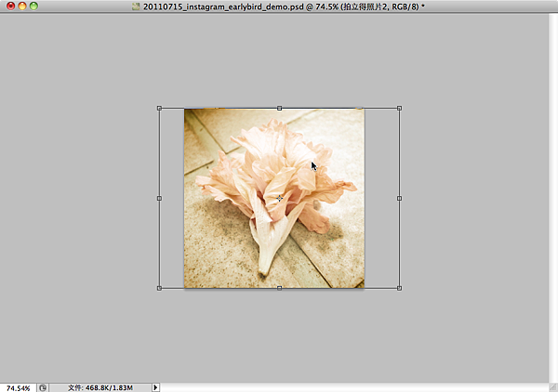Click the top-center transform handle
Viewport: 558px width, 392px height.
[279, 109]
